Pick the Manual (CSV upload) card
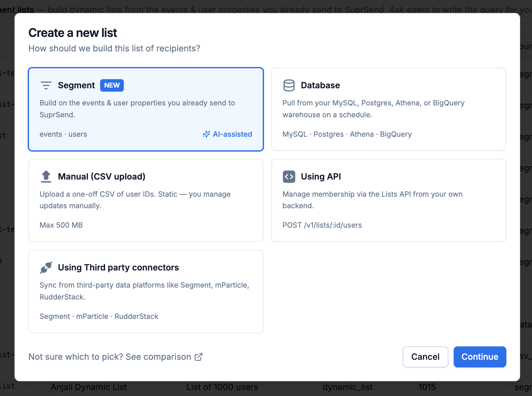Viewport: 532px width, 396px height. [146, 200]
